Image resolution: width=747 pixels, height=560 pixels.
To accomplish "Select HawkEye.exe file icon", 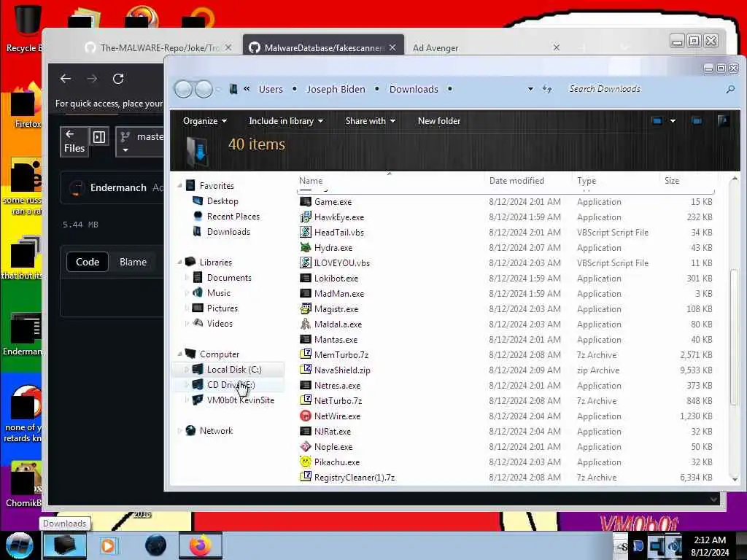I will (x=306, y=217).
